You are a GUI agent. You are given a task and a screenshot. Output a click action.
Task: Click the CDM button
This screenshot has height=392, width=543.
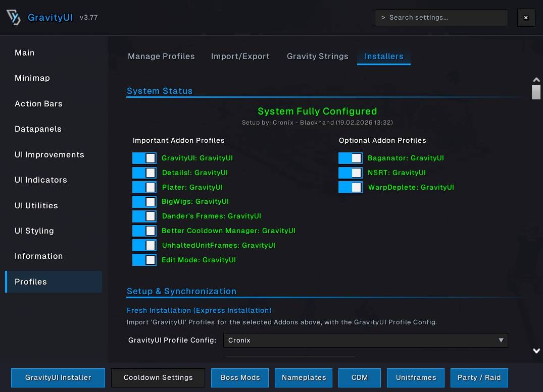(360, 377)
